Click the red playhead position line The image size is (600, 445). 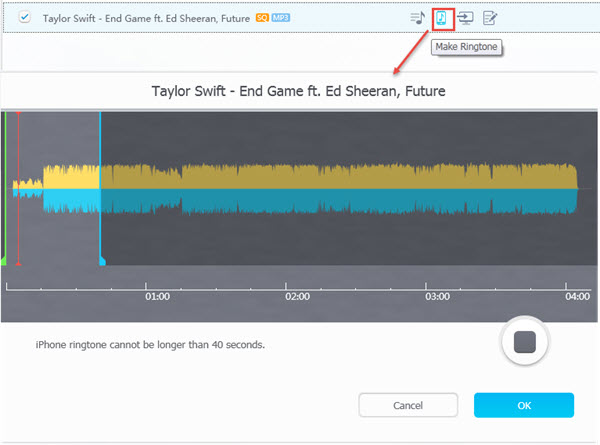pos(18,188)
